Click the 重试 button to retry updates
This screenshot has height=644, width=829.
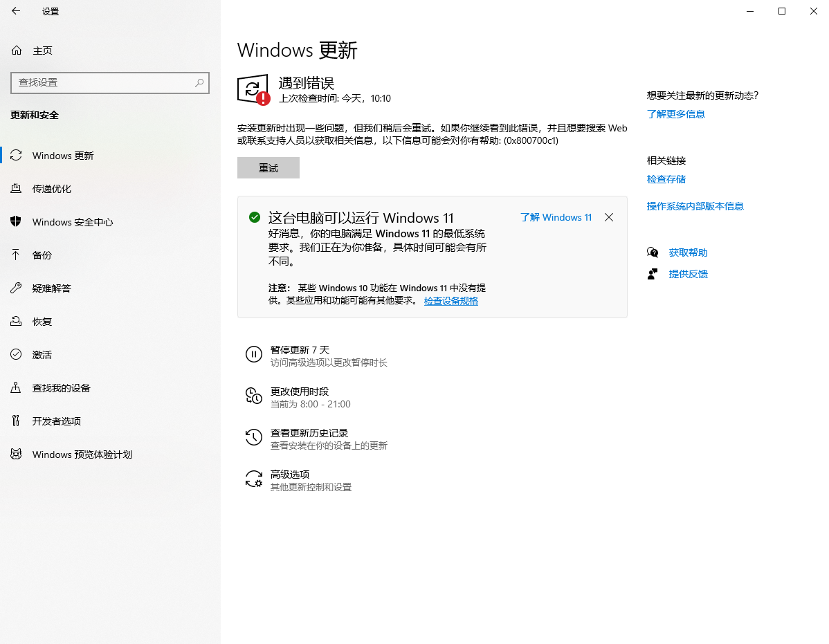click(x=268, y=167)
